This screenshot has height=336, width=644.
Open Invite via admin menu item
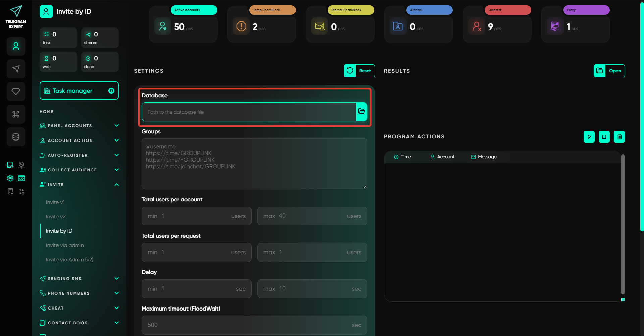[65, 245]
